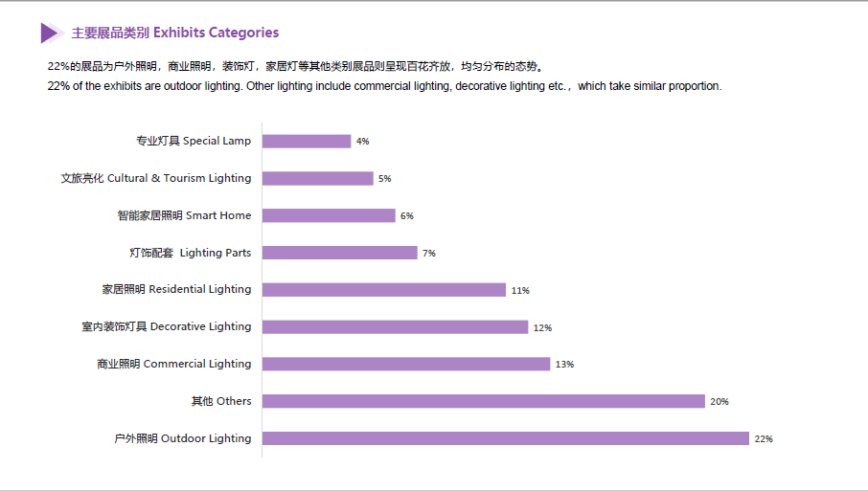Click the Decorative Lighting 12% bar

click(x=395, y=326)
